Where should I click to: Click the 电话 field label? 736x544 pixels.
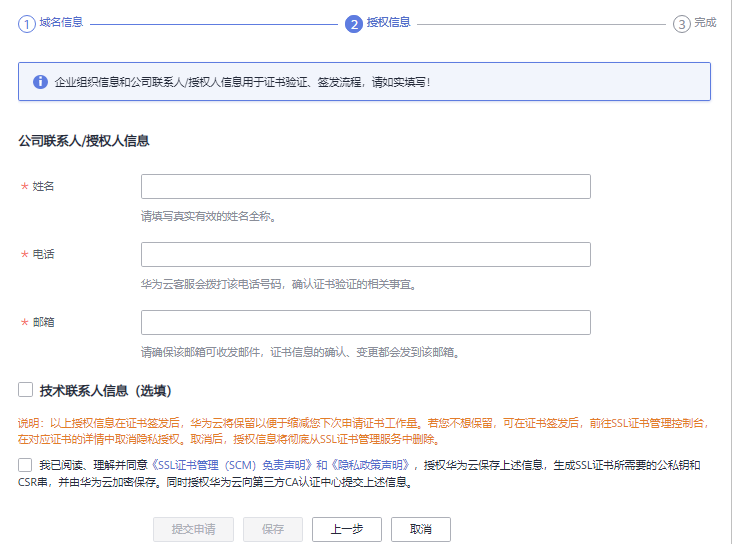[x=43, y=254]
